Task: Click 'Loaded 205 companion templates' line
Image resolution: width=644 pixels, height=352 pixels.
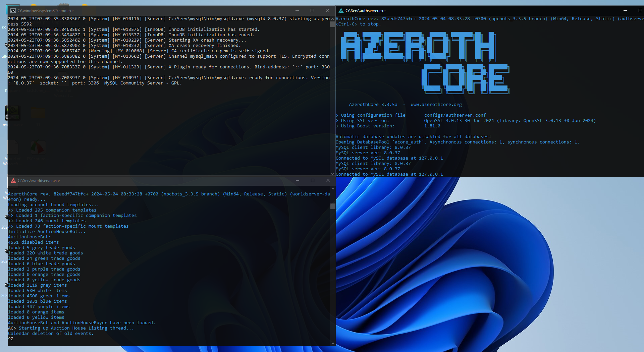Action: [52, 210]
